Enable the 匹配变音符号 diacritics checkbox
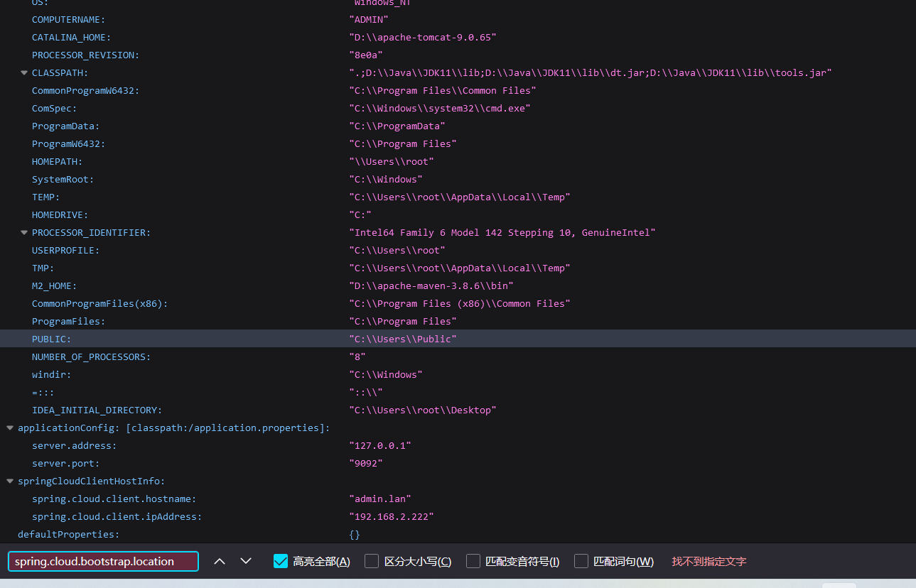Image resolution: width=916 pixels, height=588 pixels. click(473, 561)
